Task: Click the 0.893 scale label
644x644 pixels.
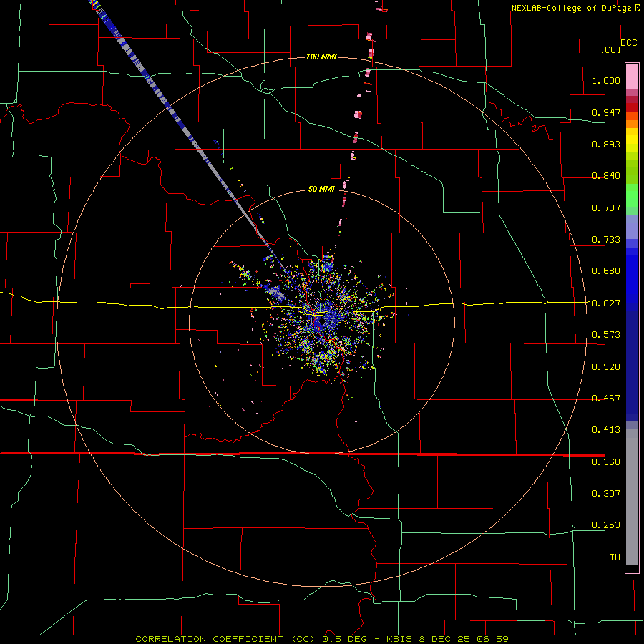Action: pyautogui.click(x=606, y=144)
